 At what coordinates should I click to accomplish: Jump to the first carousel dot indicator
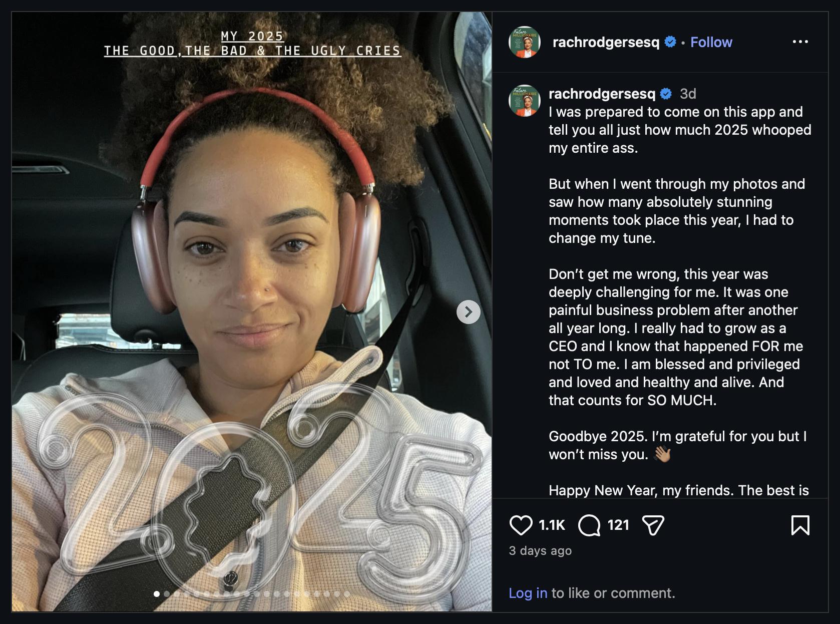pyautogui.click(x=157, y=594)
